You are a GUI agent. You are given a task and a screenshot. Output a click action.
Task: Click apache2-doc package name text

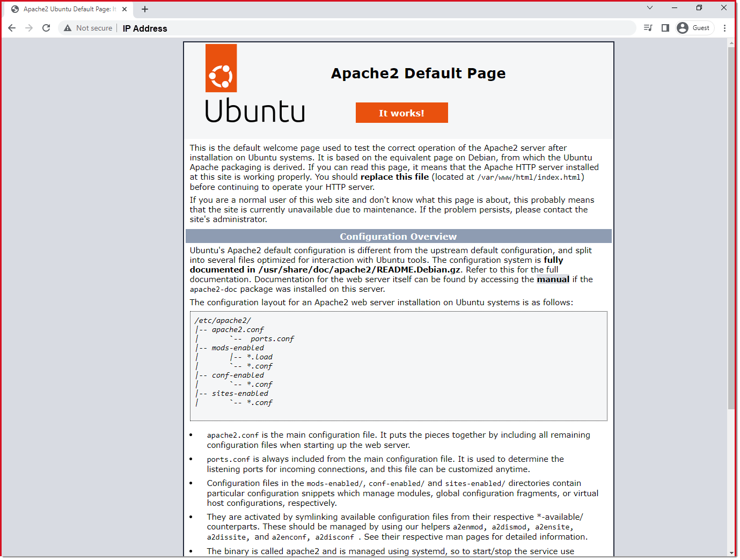pos(213,290)
